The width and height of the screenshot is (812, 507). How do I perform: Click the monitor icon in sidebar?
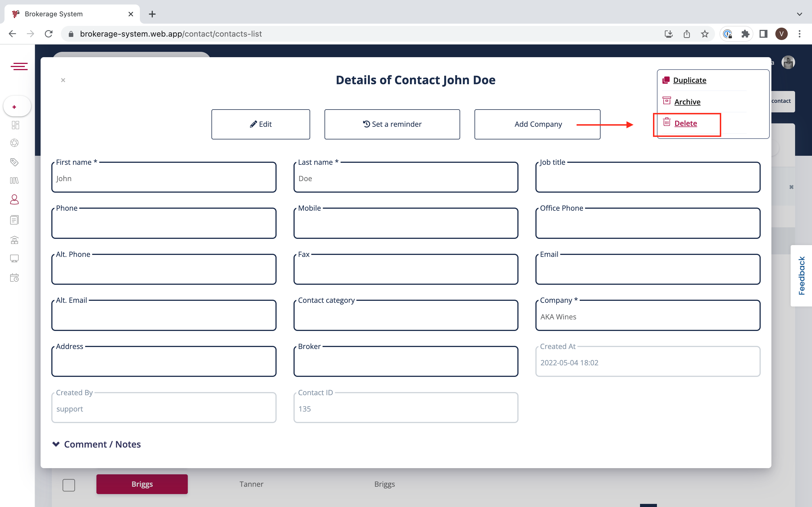pyautogui.click(x=14, y=258)
